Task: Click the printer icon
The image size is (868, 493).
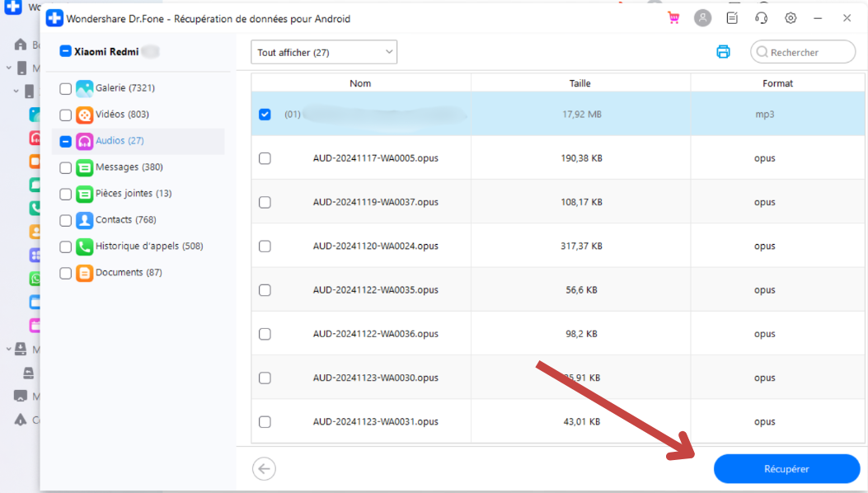Action: point(723,52)
